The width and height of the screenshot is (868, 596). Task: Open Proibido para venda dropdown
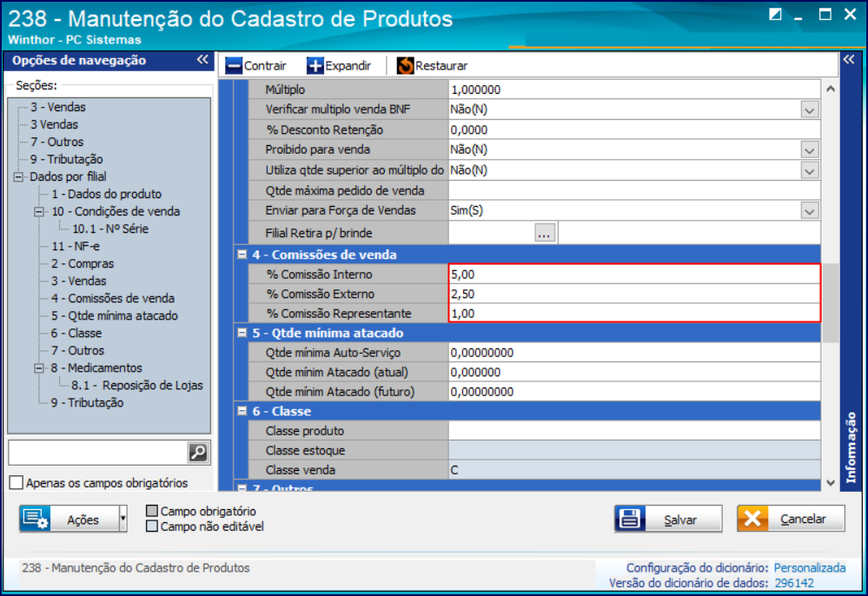(x=809, y=150)
